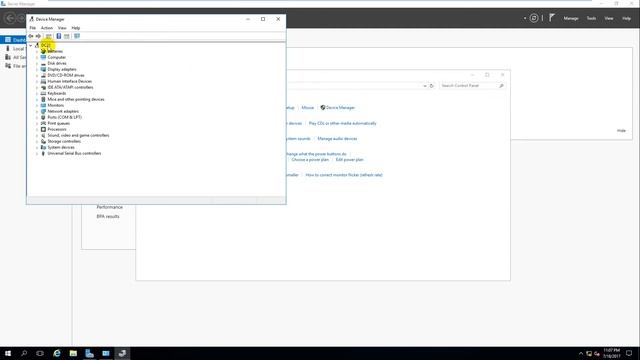Click the Server Manager notifications flag icon
The image size is (640, 360).
point(552,18)
